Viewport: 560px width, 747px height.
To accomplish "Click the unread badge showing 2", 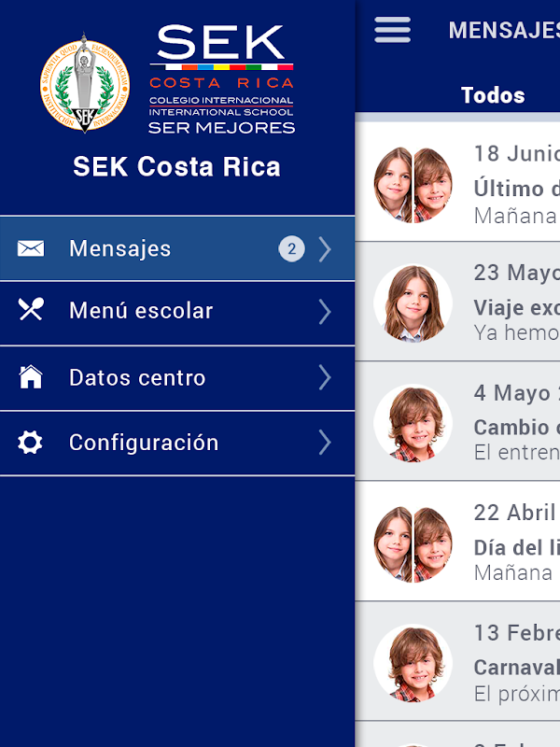I will 291,249.
